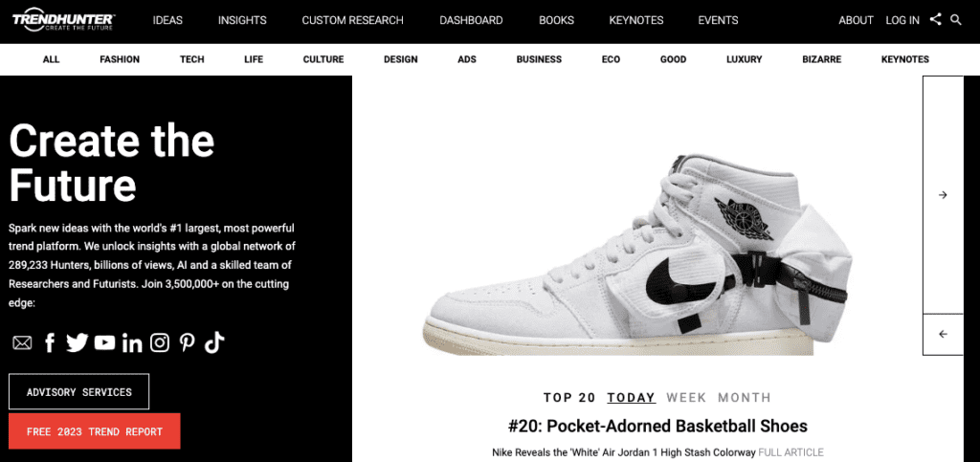Open the FULL ARTICLE link
The height and width of the screenshot is (462, 980).
791,452
